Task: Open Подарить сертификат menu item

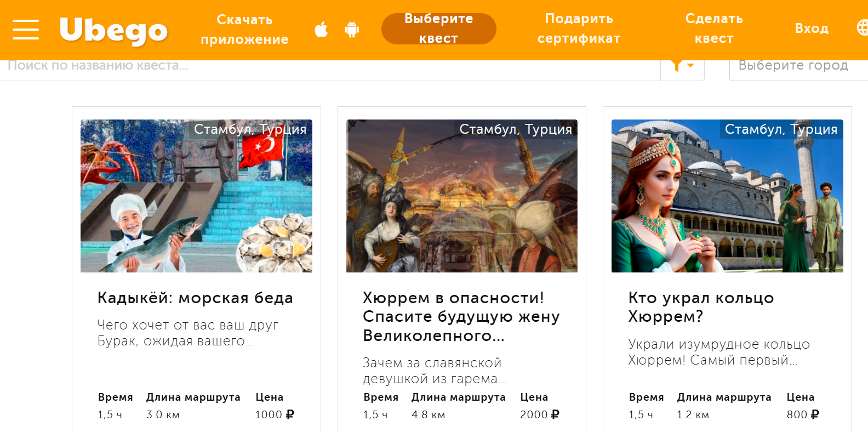Action: [579, 29]
